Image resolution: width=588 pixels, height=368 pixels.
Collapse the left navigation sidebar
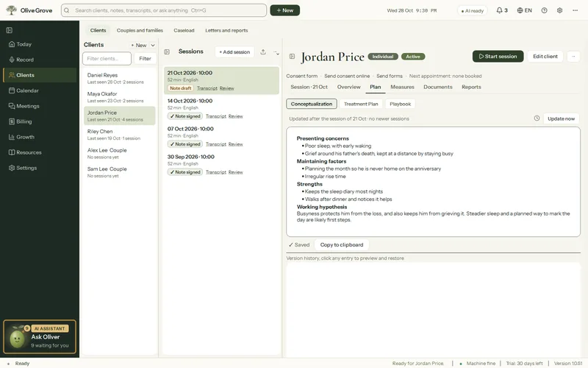10,30
